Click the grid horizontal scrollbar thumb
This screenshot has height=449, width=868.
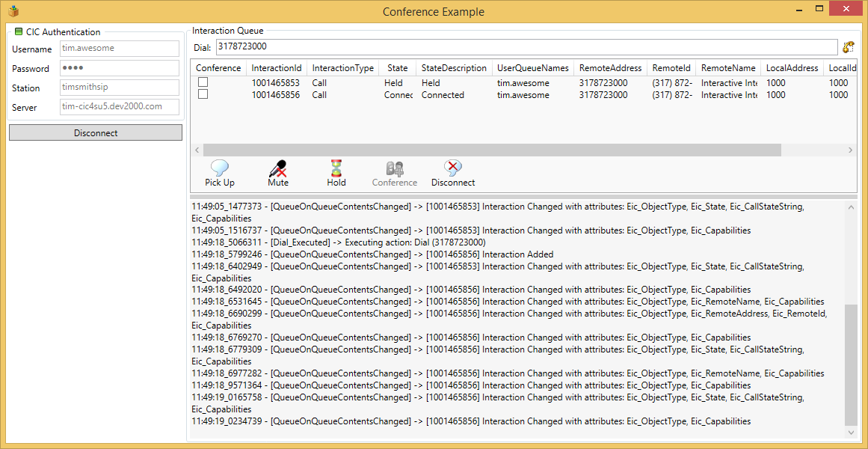pos(492,150)
